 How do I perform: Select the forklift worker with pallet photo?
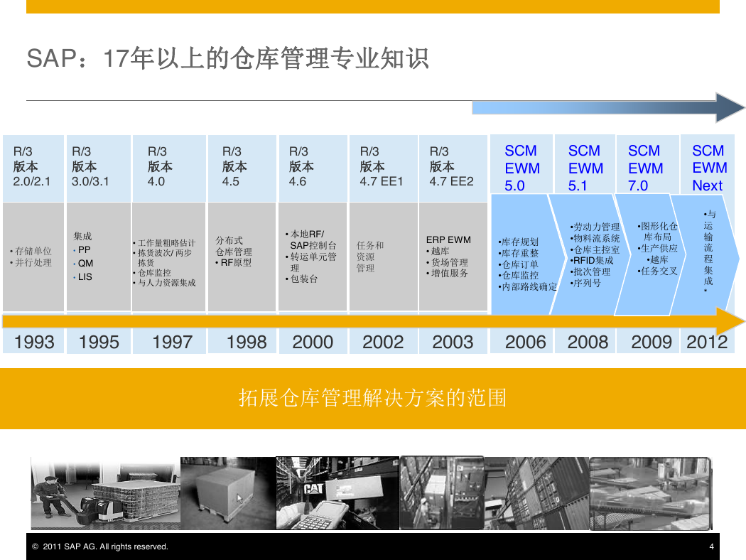click(106, 493)
